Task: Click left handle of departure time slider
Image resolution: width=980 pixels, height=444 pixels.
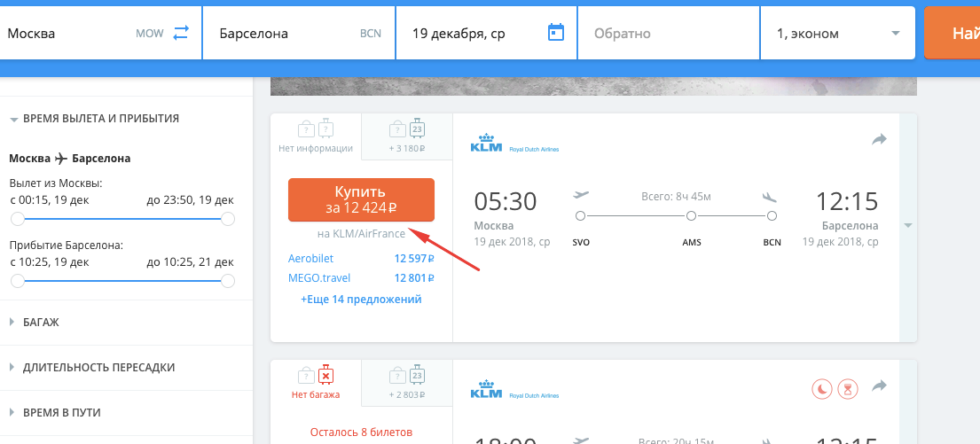Action: pyautogui.click(x=17, y=218)
